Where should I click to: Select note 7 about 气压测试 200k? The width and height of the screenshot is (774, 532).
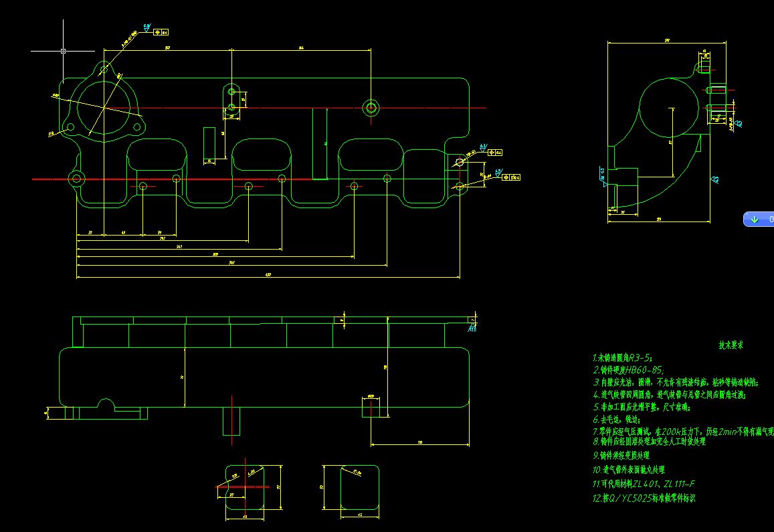click(x=683, y=431)
